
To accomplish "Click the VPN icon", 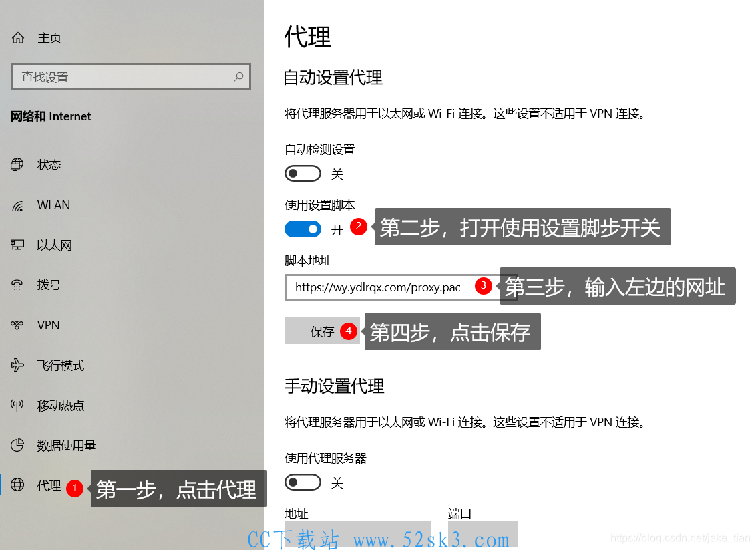I will pos(17,325).
